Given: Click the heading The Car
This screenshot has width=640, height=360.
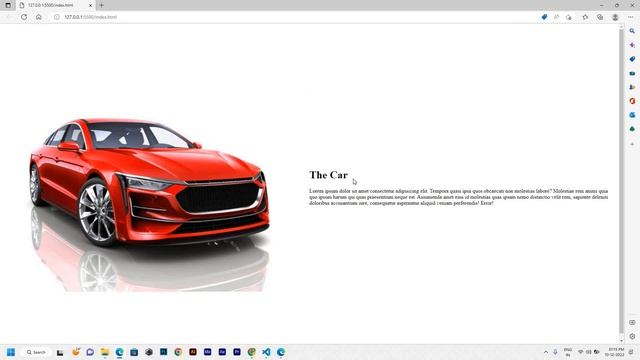Looking at the screenshot, I should click(329, 175).
